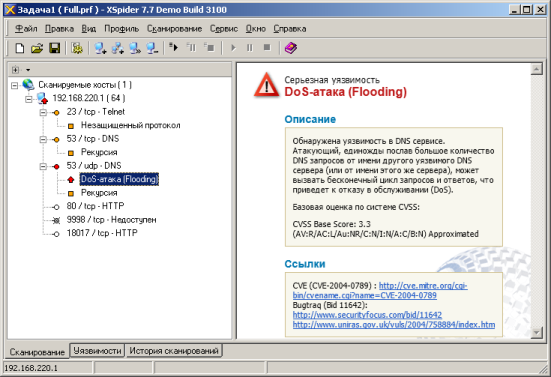Click the computer icon with double arrows

[x=135, y=48]
